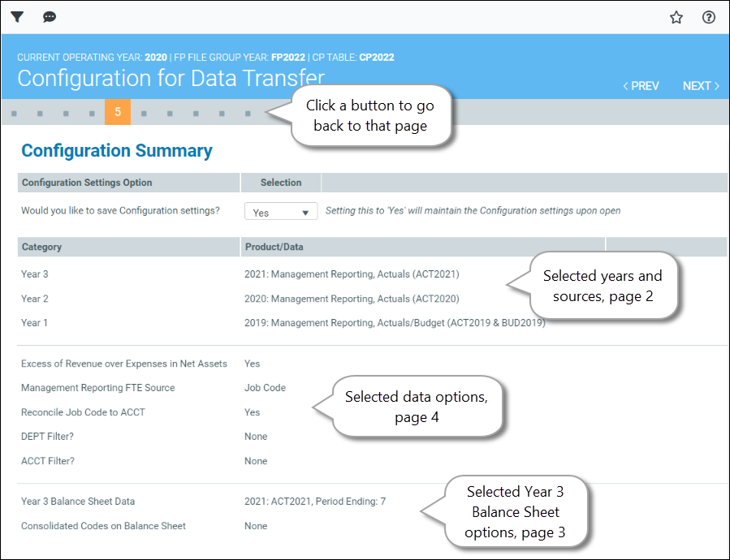This screenshot has height=560, width=730.
Task: Click the highlighted step 5 tab
Action: pos(118,113)
